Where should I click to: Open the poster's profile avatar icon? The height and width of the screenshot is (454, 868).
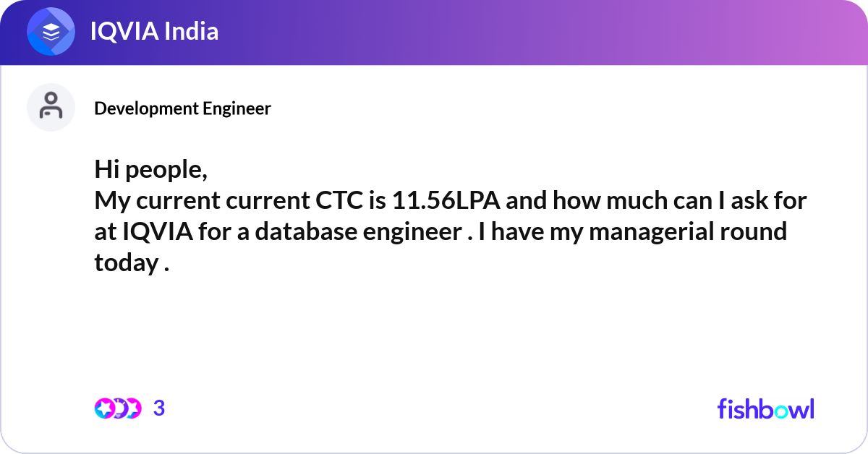click(51, 107)
